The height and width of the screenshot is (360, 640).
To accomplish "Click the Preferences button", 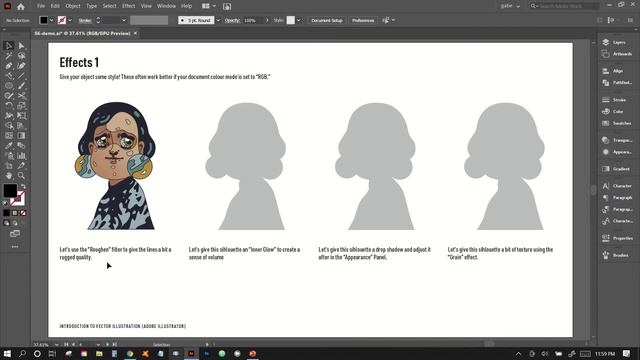I will [363, 20].
